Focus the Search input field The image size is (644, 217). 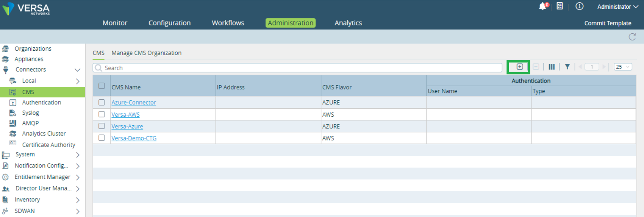click(x=297, y=68)
